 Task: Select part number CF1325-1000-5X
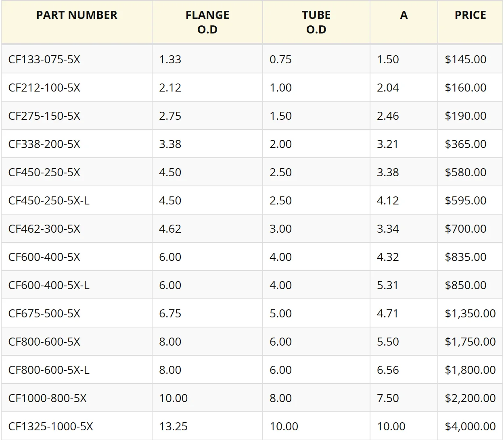pyautogui.click(x=51, y=427)
